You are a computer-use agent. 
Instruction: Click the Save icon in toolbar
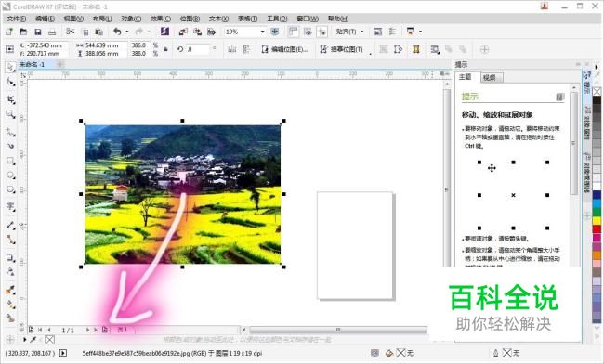38,32
